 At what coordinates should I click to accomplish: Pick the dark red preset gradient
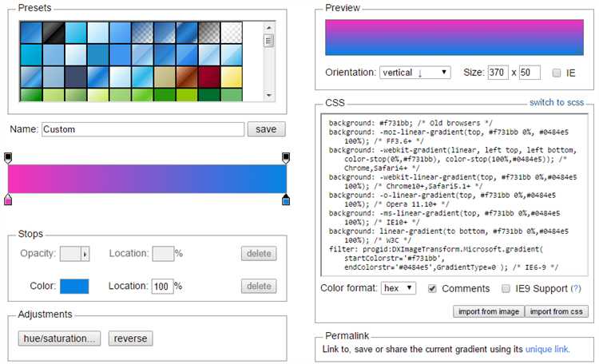[208, 77]
